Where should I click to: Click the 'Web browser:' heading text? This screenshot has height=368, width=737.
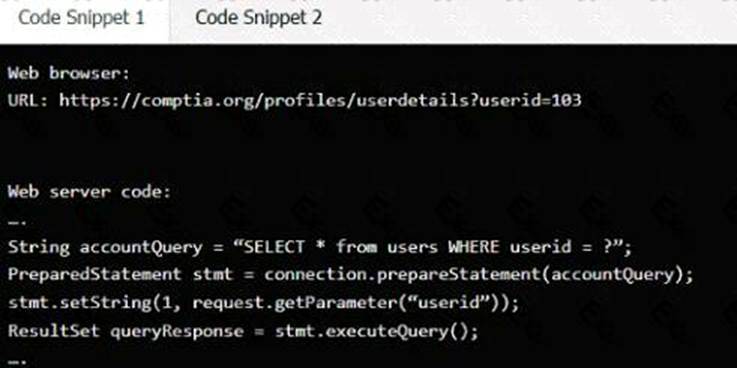click(x=69, y=73)
